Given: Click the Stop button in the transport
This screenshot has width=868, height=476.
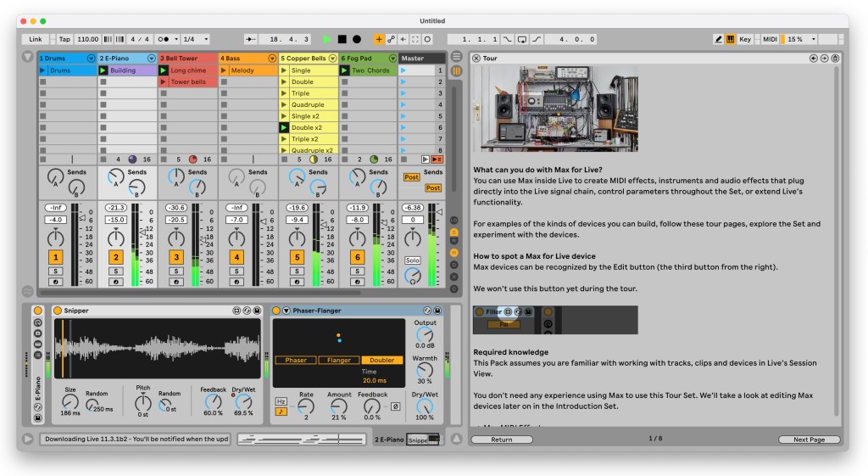Looking at the screenshot, I should [342, 39].
